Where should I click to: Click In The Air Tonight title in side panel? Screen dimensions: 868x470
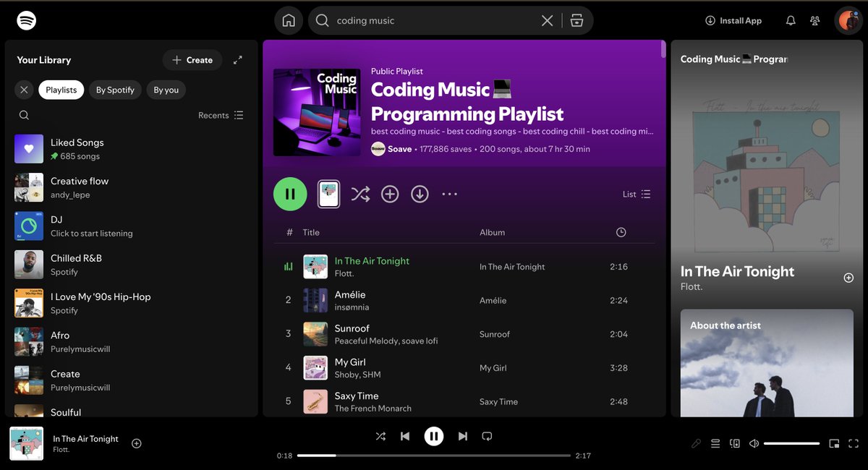(737, 271)
